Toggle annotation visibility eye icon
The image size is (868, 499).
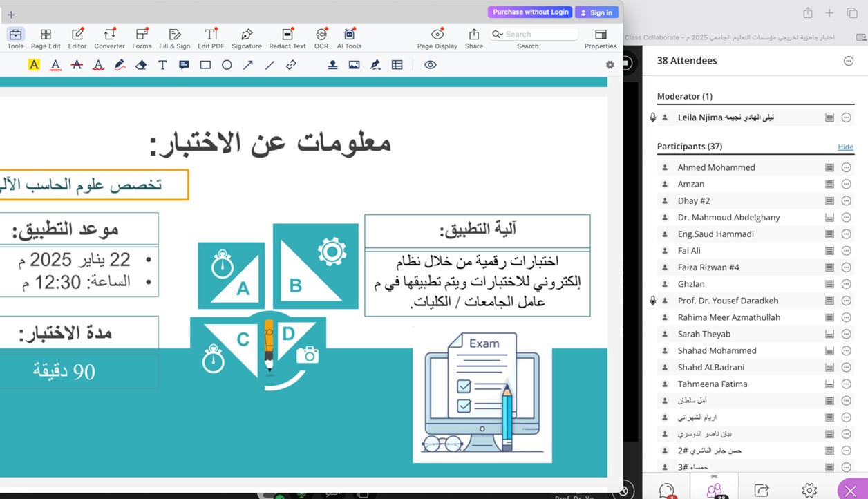coord(430,65)
